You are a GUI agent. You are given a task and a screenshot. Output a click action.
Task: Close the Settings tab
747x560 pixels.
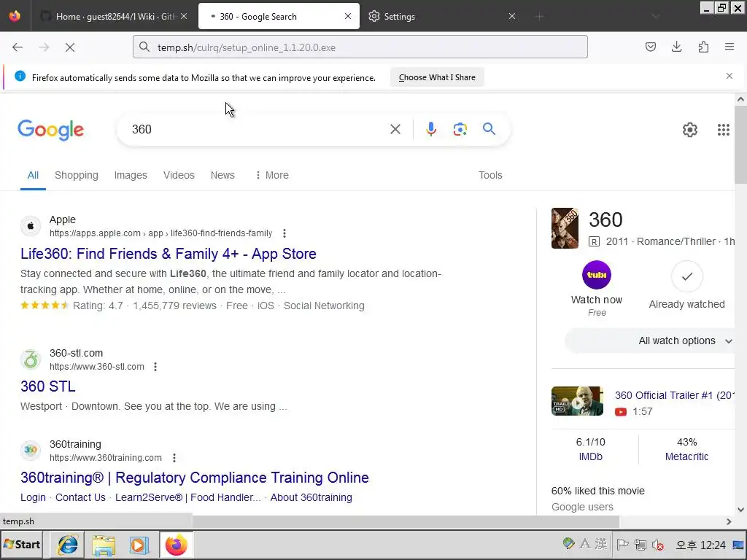coord(511,16)
